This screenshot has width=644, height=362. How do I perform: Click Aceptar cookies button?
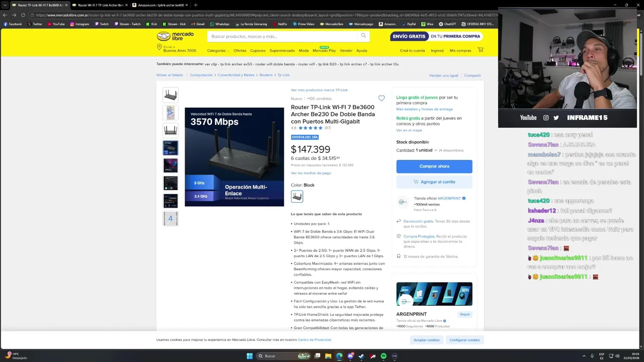click(427, 340)
